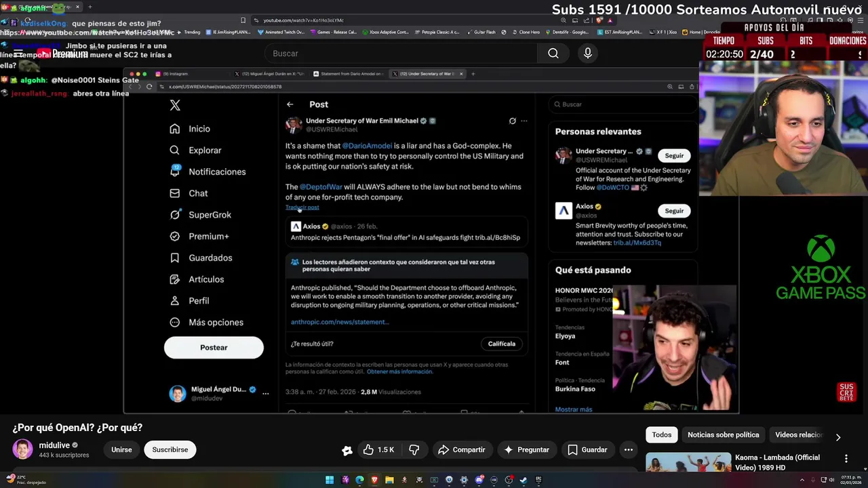Open the quoted Axios post
This screenshot has height=488, width=868.
406,232
